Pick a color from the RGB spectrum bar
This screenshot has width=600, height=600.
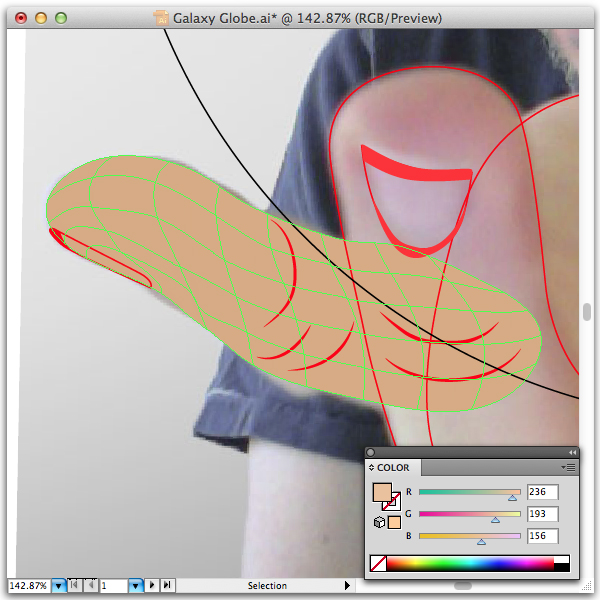pyautogui.click(x=470, y=564)
